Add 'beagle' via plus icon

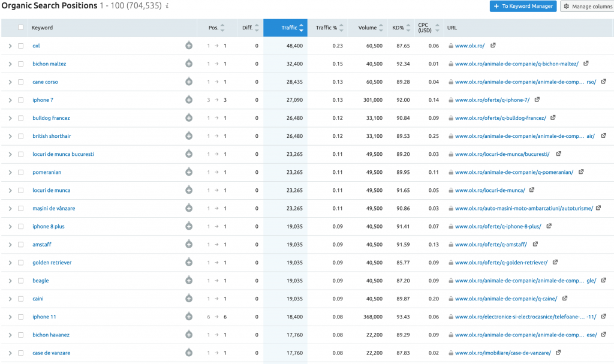(189, 280)
